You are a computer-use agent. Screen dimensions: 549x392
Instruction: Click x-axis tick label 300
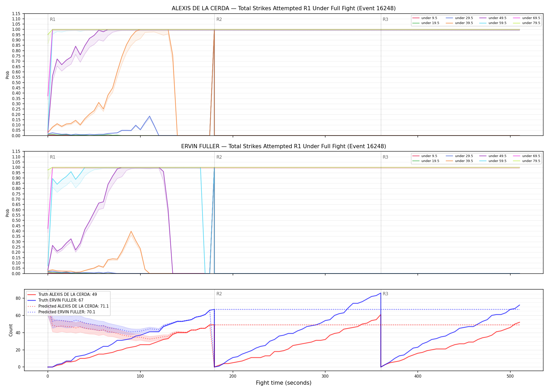(325, 376)
